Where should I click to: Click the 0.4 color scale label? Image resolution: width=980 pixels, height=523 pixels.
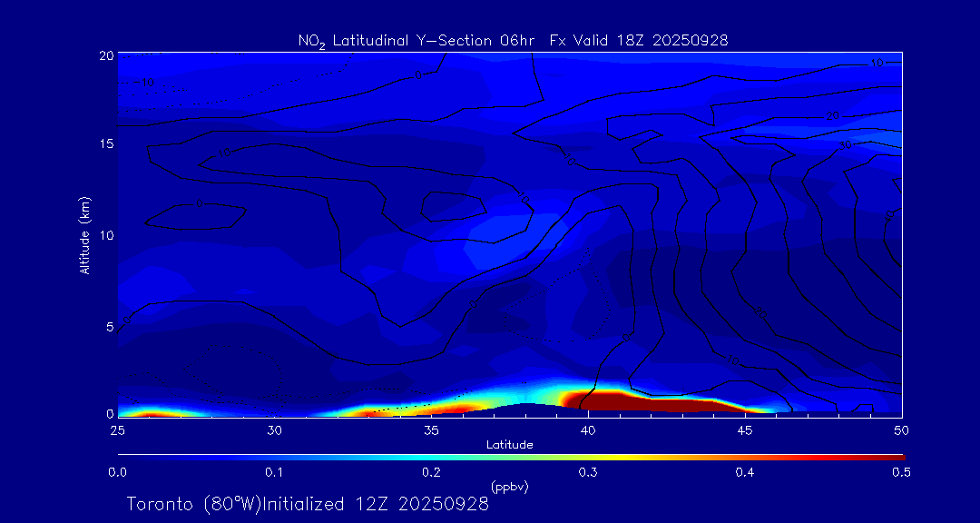(744, 473)
